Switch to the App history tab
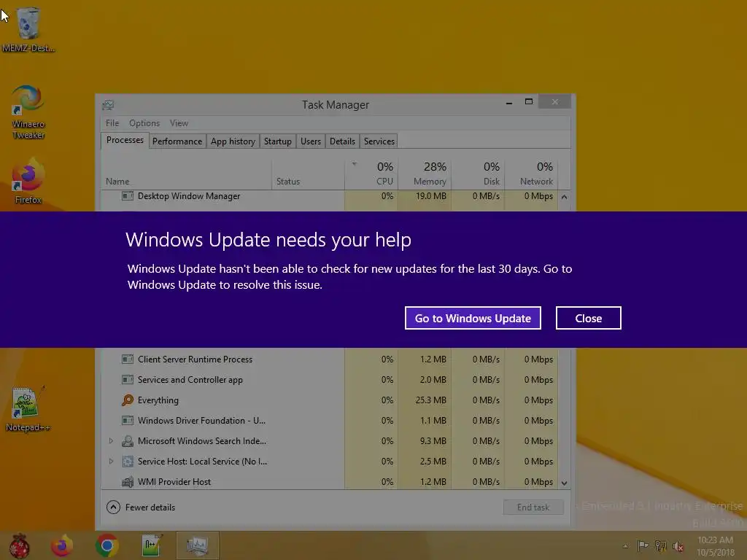Image resolution: width=747 pixels, height=560 pixels. pos(233,141)
